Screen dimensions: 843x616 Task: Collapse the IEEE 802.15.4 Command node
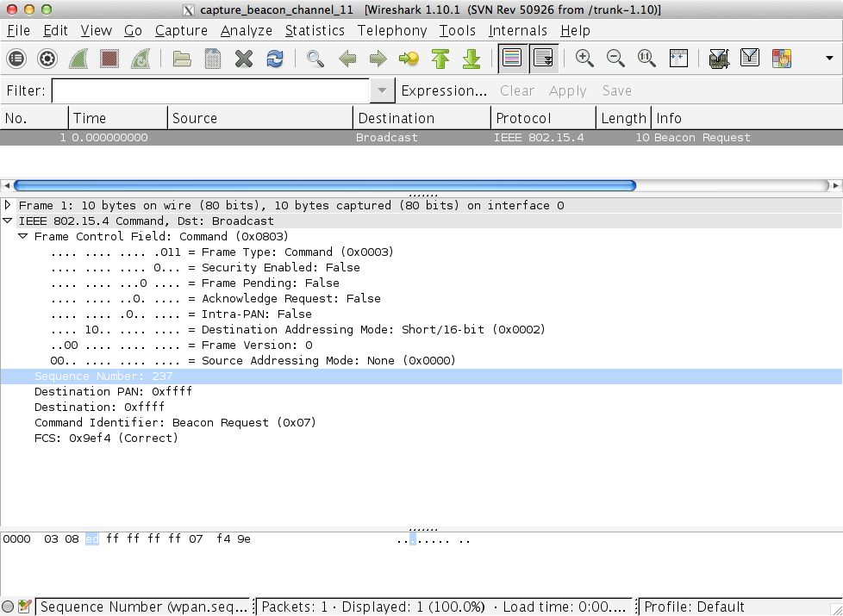point(8,221)
